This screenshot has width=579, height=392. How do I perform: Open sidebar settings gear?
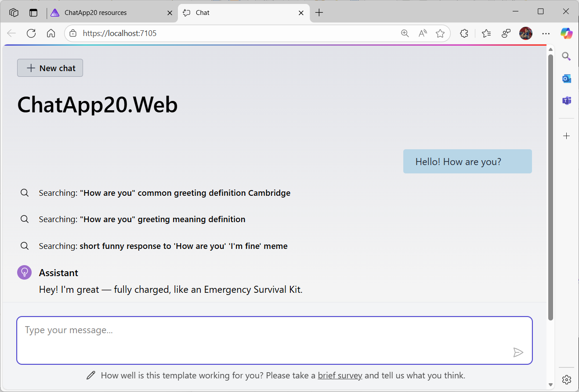click(x=566, y=379)
